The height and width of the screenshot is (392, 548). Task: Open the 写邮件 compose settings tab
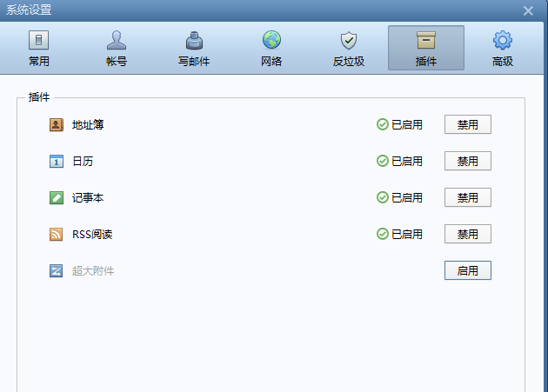tap(194, 49)
